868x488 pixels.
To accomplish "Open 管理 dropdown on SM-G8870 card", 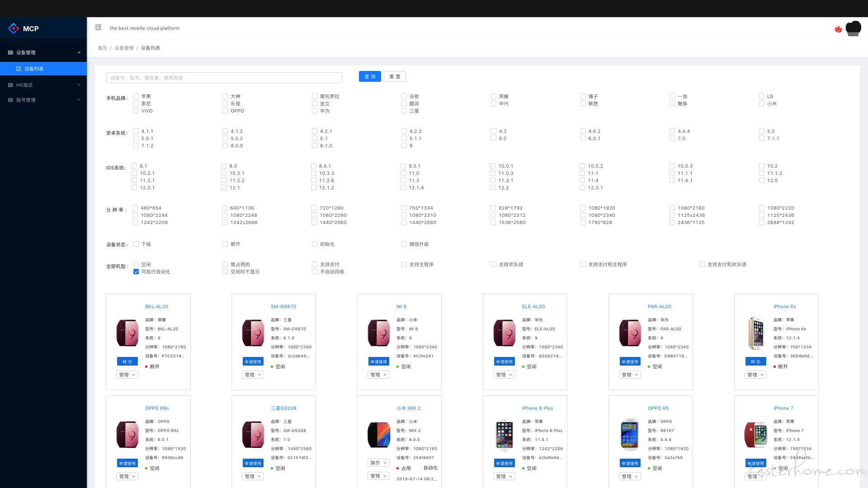I will pyautogui.click(x=253, y=375).
